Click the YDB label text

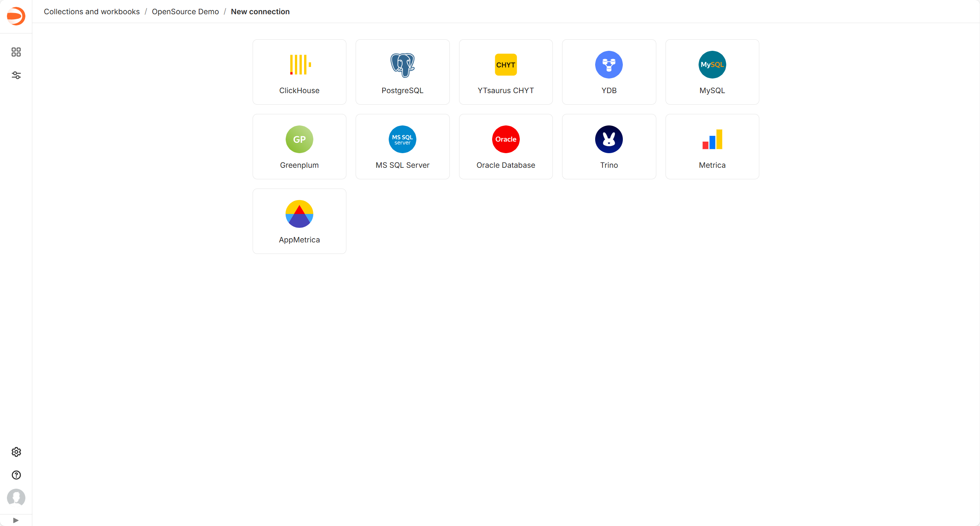[x=609, y=90]
